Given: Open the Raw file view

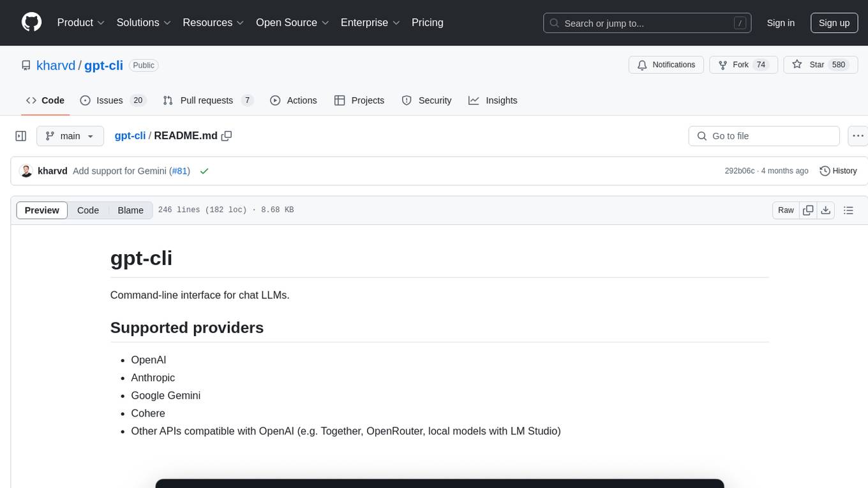Looking at the screenshot, I should coord(786,210).
